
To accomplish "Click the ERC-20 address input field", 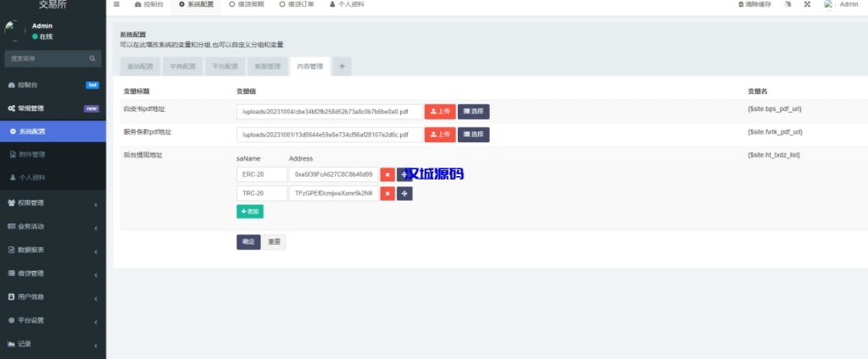I will [x=333, y=174].
